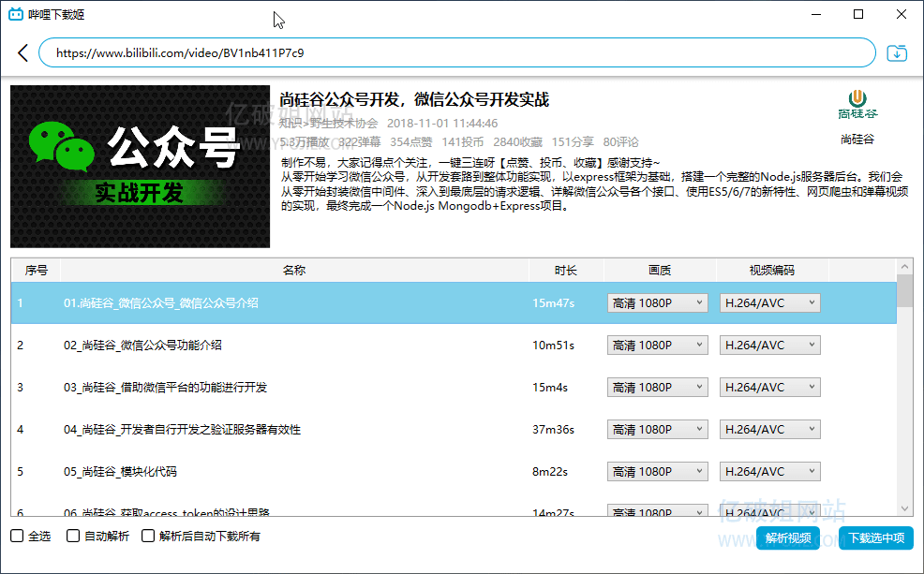Toggle the 自动解析 checkbox

click(x=73, y=536)
